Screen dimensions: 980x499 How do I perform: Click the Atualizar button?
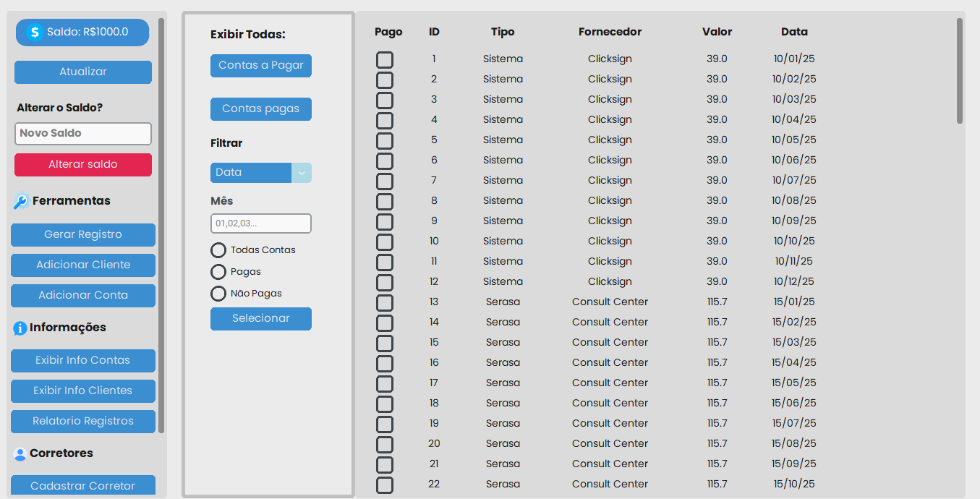coord(83,72)
